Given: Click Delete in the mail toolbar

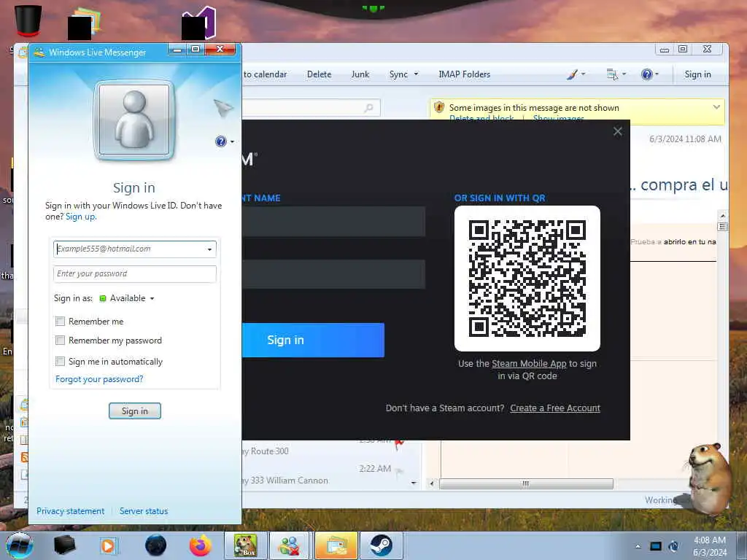Looking at the screenshot, I should [320, 74].
